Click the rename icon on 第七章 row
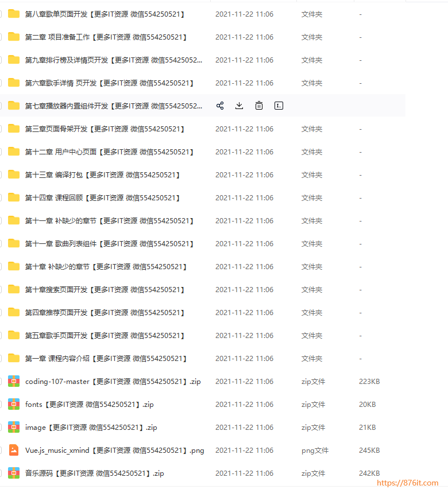 pyautogui.click(x=279, y=106)
